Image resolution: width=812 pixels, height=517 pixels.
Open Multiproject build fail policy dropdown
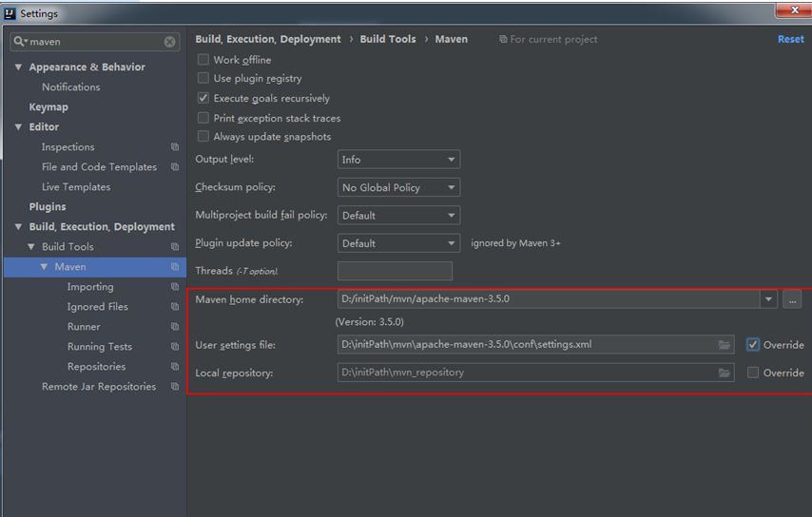398,216
